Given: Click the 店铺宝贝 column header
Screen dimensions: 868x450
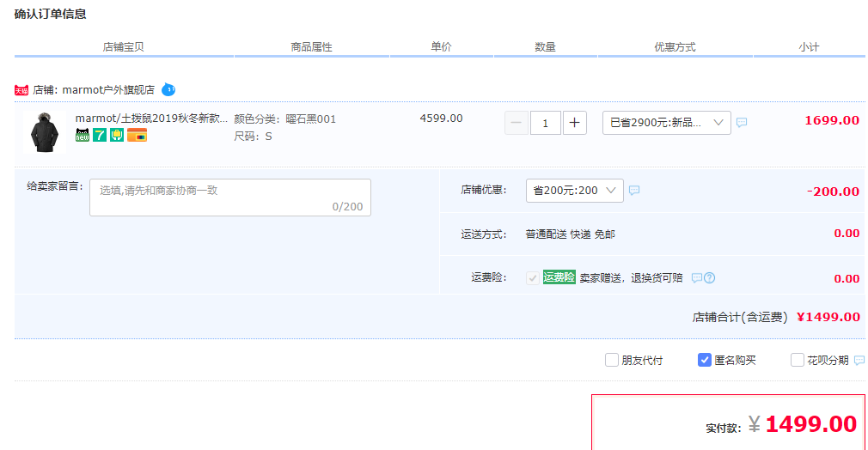Looking at the screenshot, I should pyautogui.click(x=123, y=47).
